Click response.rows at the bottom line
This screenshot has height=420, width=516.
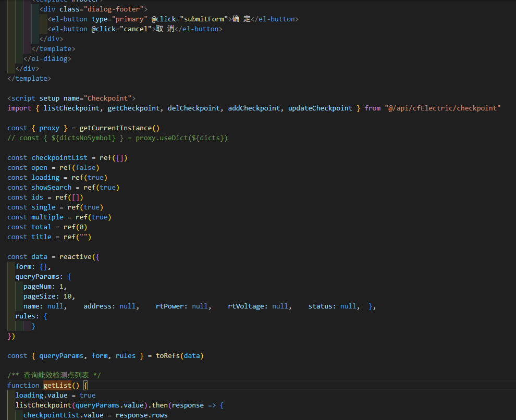(x=141, y=415)
